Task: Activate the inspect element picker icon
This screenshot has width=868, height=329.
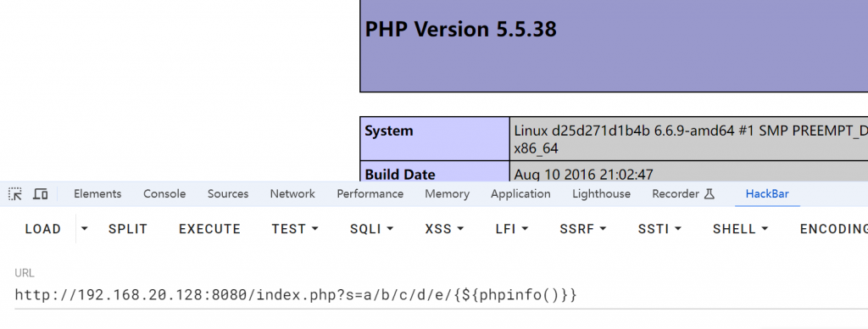Action: [x=15, y=194]
